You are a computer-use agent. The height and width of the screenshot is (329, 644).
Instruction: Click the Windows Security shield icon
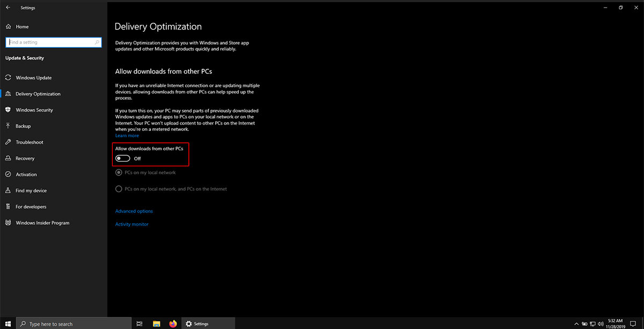(x=8, y=110)
